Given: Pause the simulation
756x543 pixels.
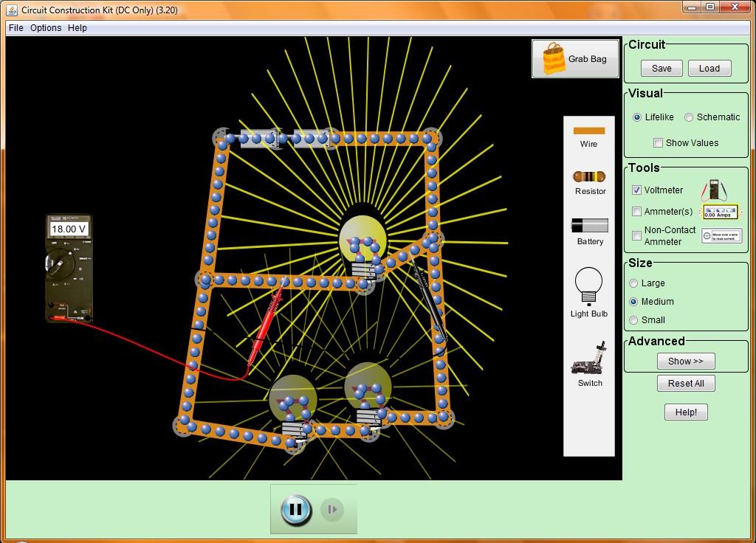Looking at the screenshot, I should point(295,509).
